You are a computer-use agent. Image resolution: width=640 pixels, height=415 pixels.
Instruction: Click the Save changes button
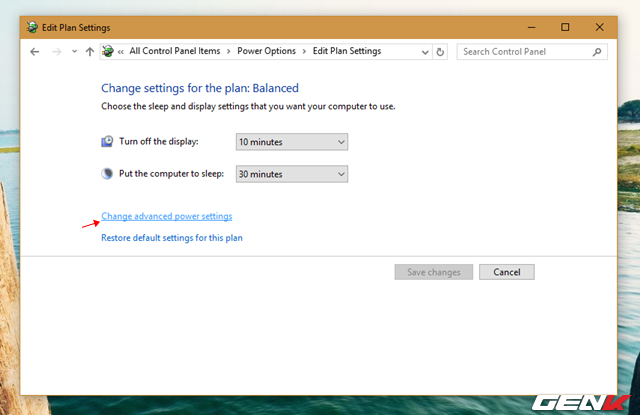[x=434, y=272]
